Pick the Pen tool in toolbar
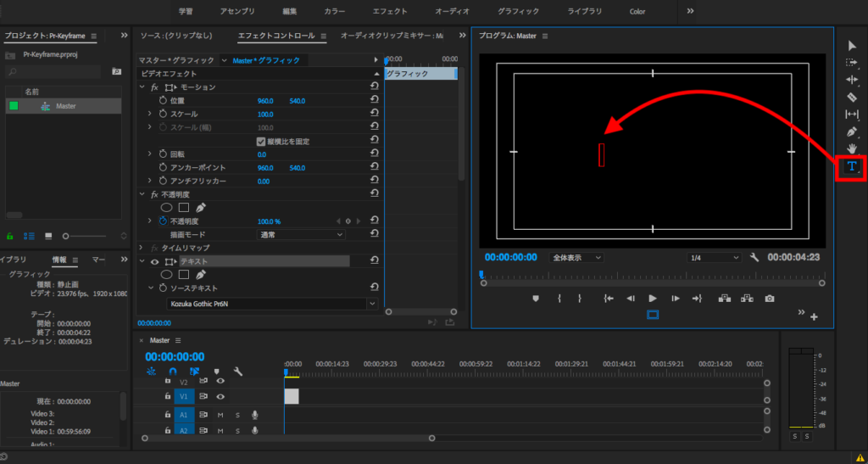 tap(852, 131)
